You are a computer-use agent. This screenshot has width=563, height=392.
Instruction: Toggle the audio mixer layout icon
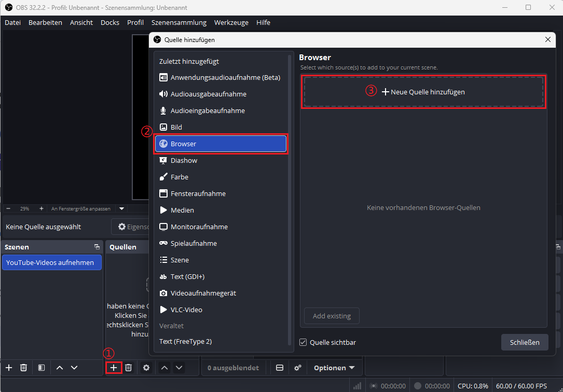tap(280, 368)
